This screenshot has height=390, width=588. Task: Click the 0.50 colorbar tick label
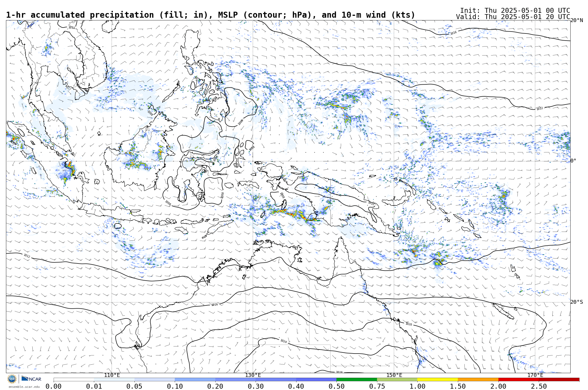coord(336,386)
